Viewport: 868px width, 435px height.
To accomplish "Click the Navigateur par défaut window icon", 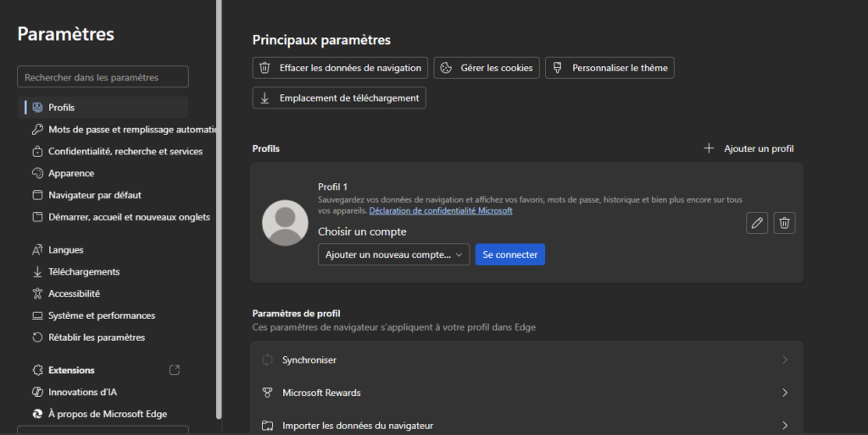I will point(37,195).
